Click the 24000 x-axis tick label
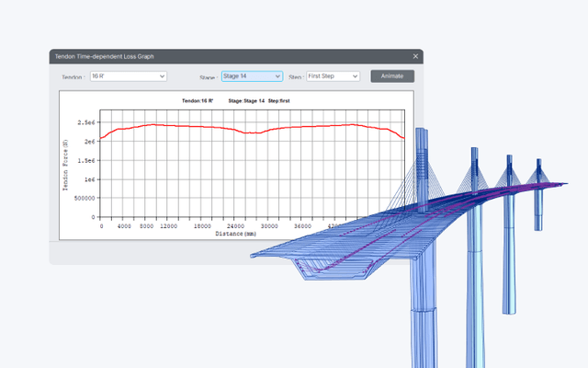Image resolution: width=588 pixels, height=368 pixels. click(x=235, y=226)
